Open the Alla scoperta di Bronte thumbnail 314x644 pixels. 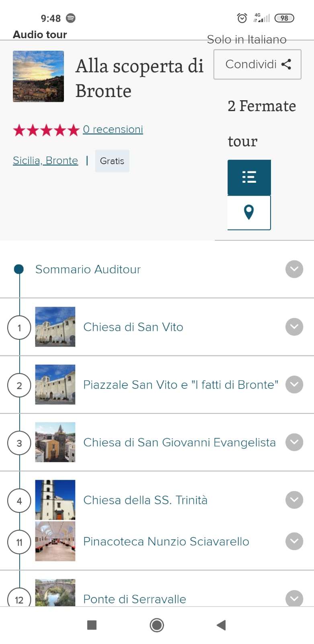(39, 76)
